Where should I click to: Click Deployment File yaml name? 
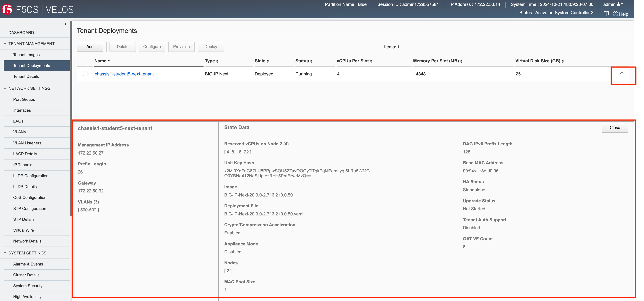point(264,214)
